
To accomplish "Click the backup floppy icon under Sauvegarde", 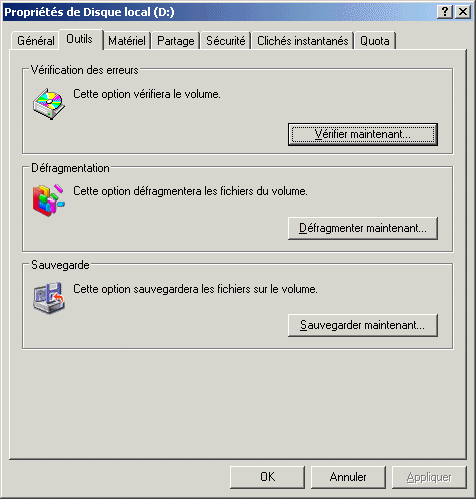I will (49, 298).
